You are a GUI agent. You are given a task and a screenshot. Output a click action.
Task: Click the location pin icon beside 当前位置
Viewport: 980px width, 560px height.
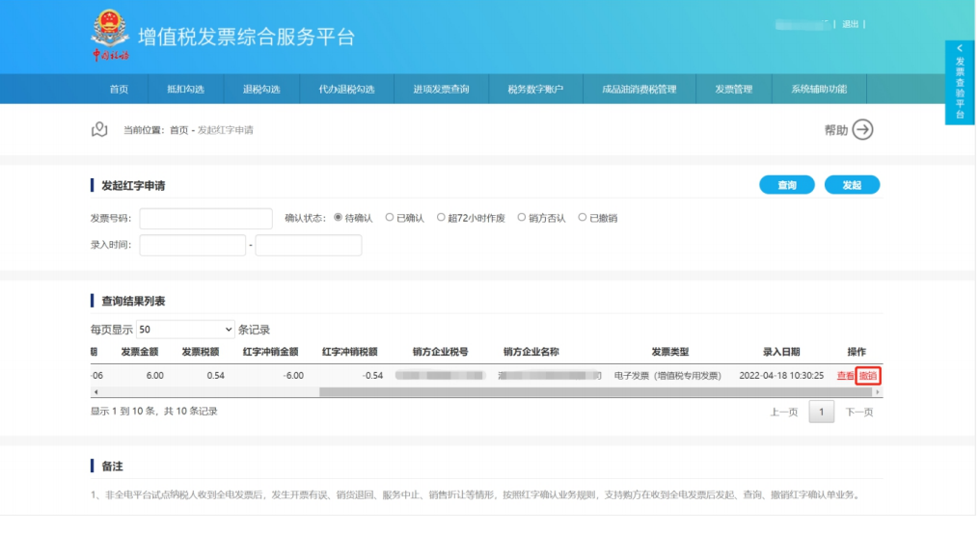coord(99,129)
